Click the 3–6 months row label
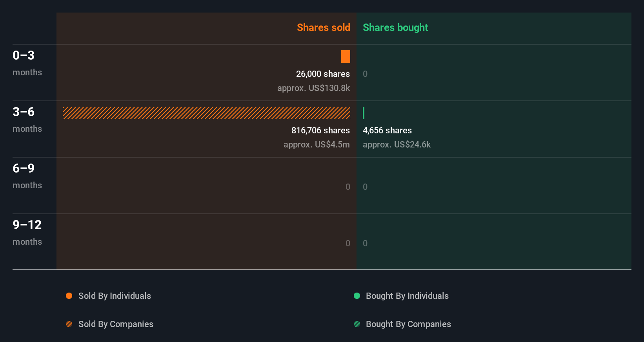The image size is (644, 342). (x=27, y=119)
